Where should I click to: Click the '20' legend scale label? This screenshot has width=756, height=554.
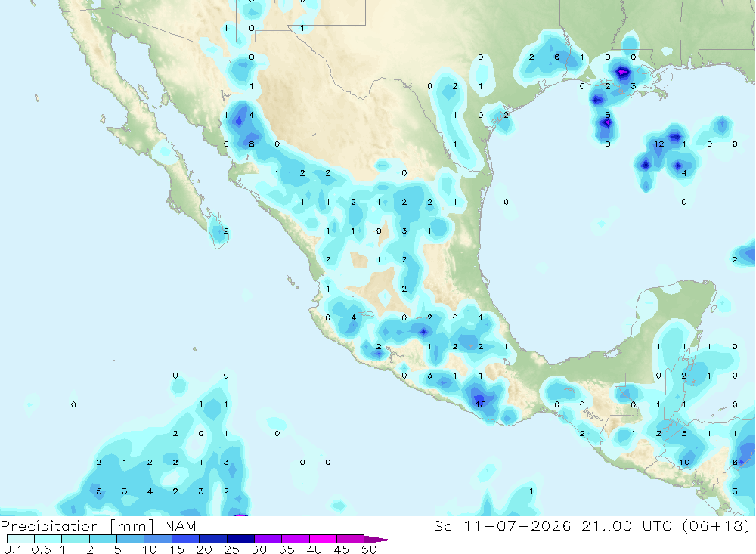coord(204,549)
